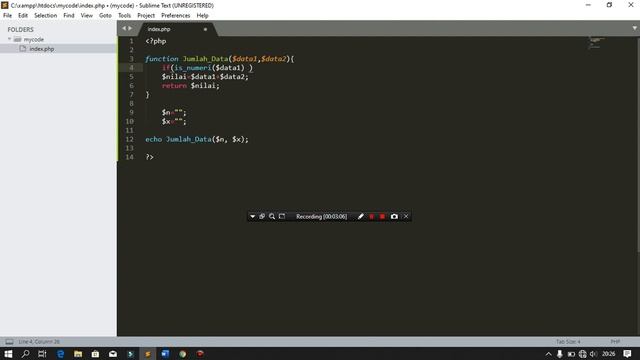
Task: Click the $n=""; line
Action: click(174, 113)
